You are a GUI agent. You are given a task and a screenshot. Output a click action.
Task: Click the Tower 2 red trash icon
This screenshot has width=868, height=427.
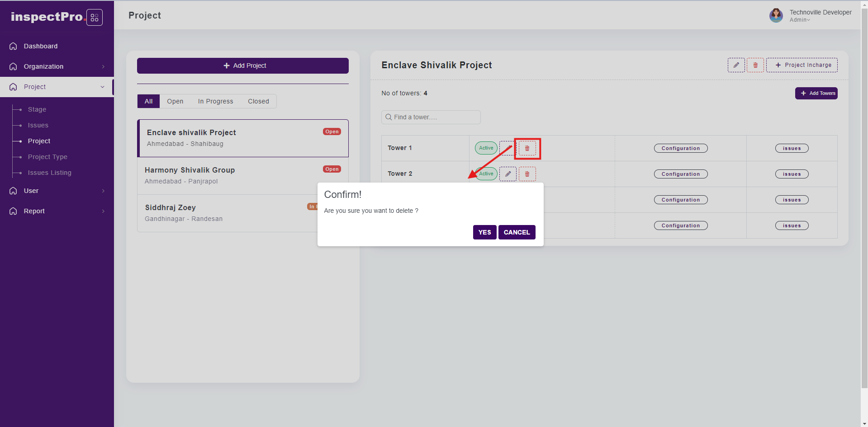click(x=527, y=174)
